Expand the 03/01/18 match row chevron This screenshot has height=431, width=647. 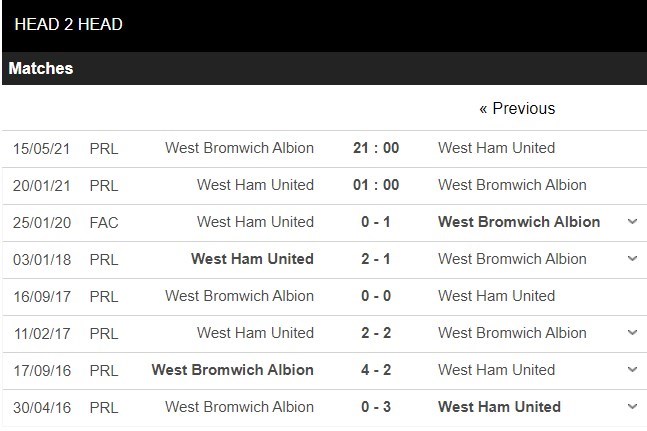coord(631,259)
